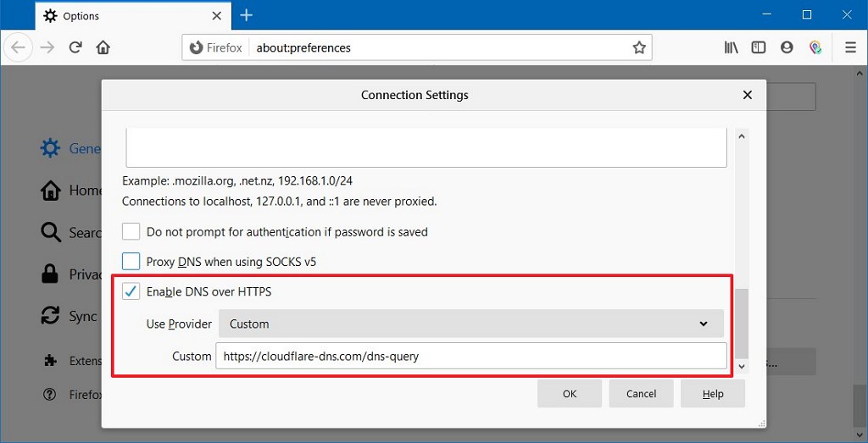
Task: Open the Library icon in the toolbar
Action: (731, 47)
